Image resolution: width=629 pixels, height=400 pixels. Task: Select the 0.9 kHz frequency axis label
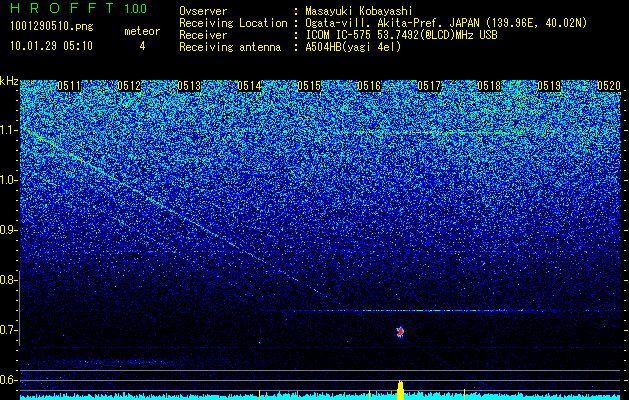point(7,230)
